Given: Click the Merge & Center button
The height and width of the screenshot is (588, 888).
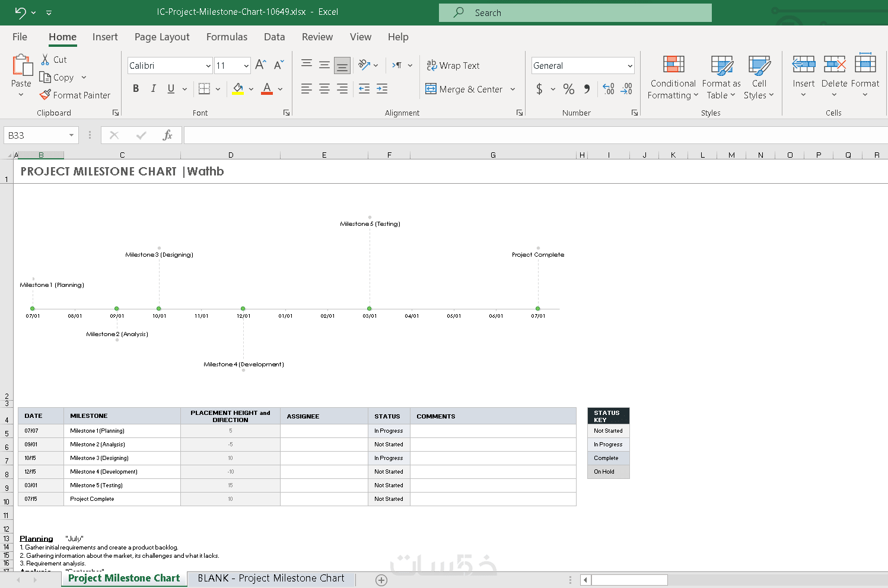Looking at the screenshot, I should pyautogui.click(x=464, y=90).
